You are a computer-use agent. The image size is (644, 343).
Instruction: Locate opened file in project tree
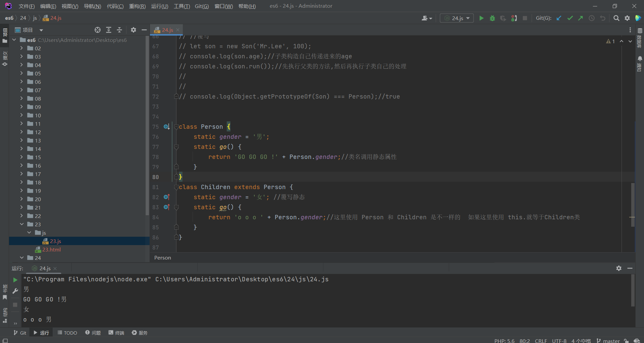[x=98, y=30]
